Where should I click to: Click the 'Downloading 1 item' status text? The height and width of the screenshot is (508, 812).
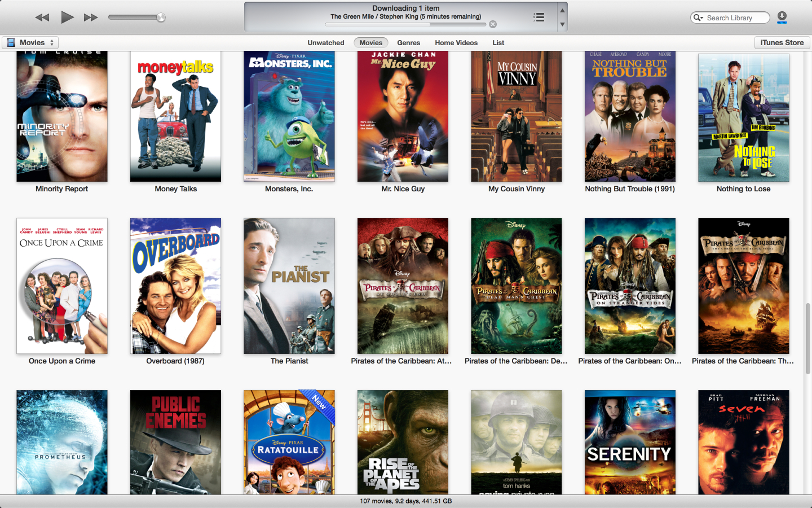coord(406,8)
